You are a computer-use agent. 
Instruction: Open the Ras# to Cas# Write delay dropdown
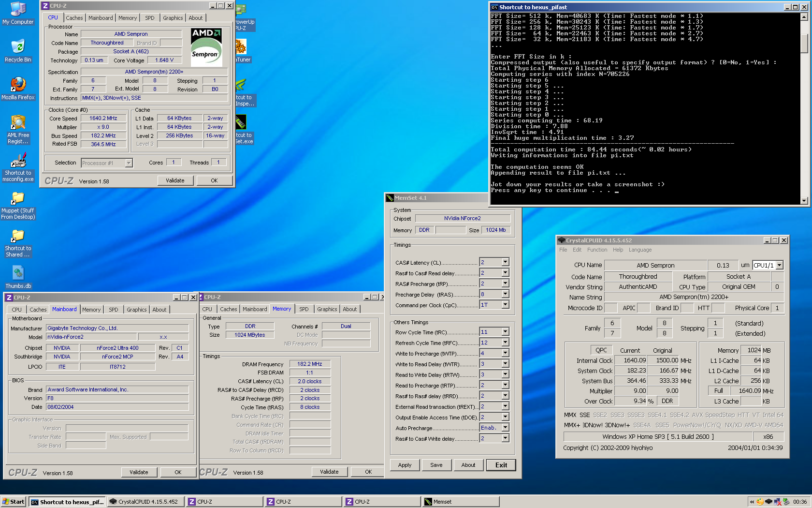click(x=505, y=438)
